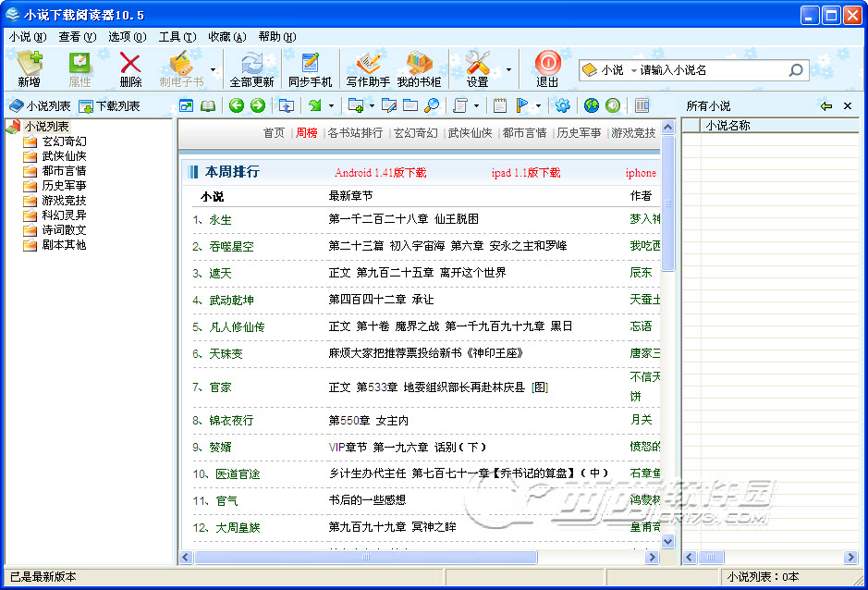Expand the dropdown arrow beside 制电子书
Screen dimensions: 868x590
click(213, 69)
